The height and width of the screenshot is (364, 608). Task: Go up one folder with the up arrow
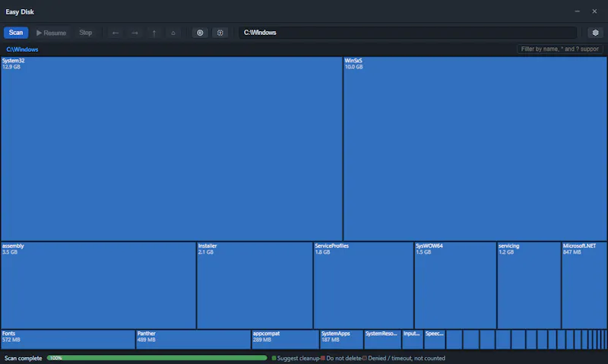154,33
